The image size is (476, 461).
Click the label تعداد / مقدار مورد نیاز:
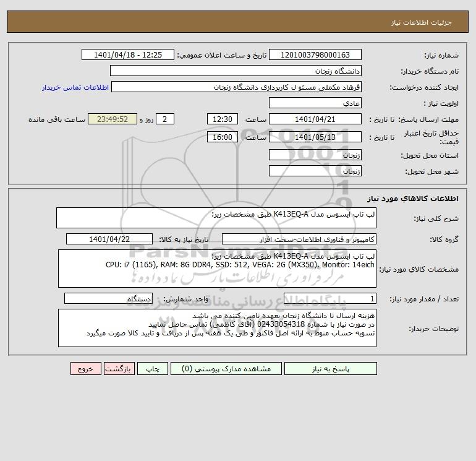point(424,299)
